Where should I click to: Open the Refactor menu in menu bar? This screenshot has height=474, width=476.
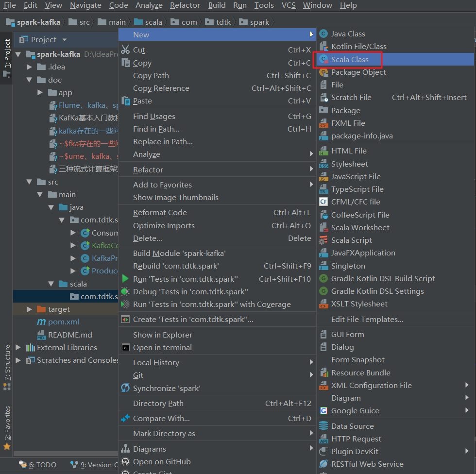coord(185,5)
